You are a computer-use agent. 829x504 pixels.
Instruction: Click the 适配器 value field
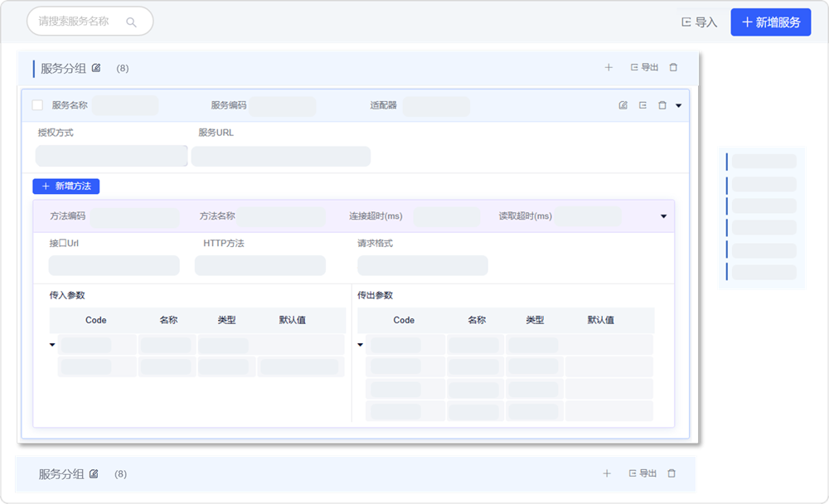436,106
